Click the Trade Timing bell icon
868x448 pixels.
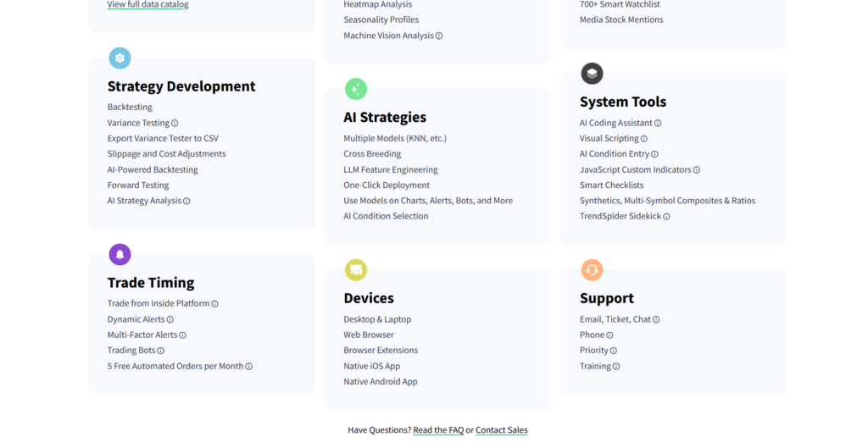point(120,254)
